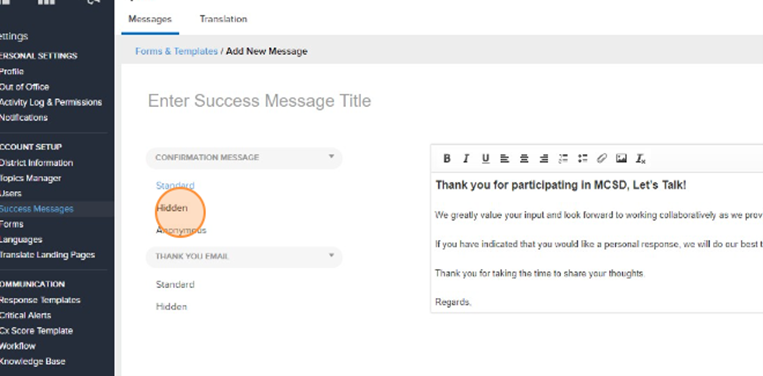The width and height of the screenshot is (763, 376).
Task: Insert numbered list in editor
Action: [x=563, y=158]
